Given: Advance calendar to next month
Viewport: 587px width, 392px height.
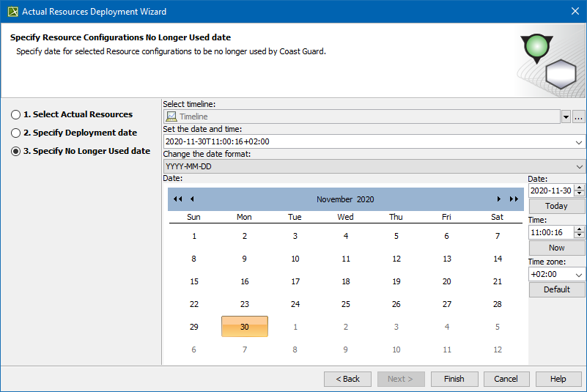Looking at the screenshot, I should tap(499, 199).
